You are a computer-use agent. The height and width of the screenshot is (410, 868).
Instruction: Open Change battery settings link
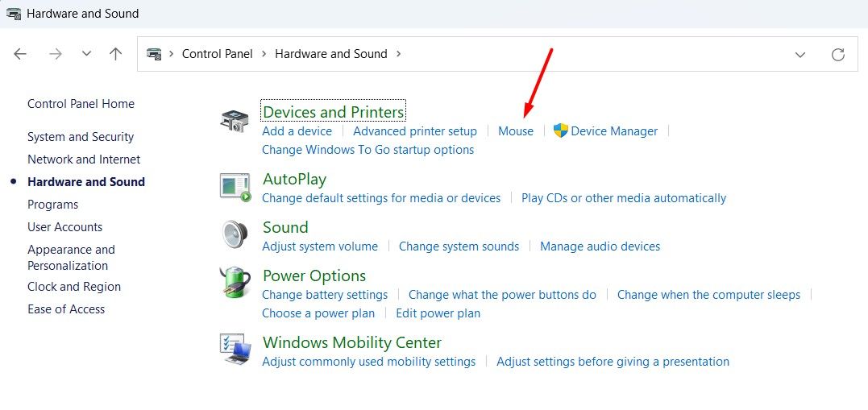pyautogui.click(x=325, y=295)
